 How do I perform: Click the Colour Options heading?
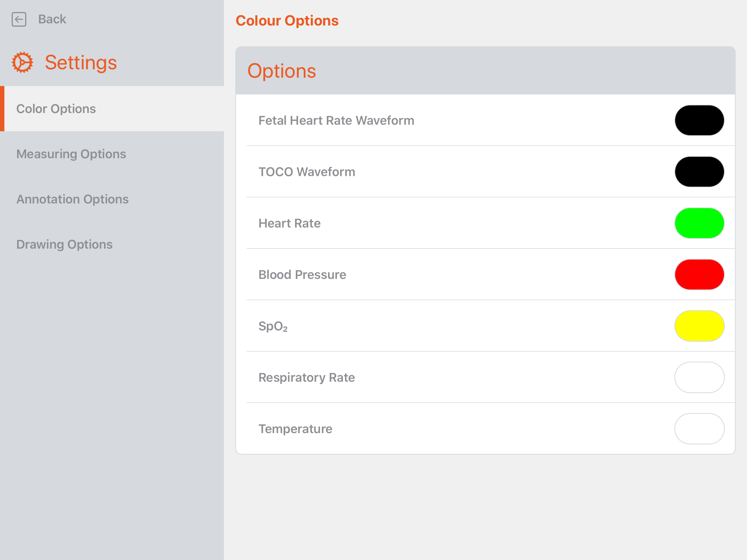(x=287, y=20)
